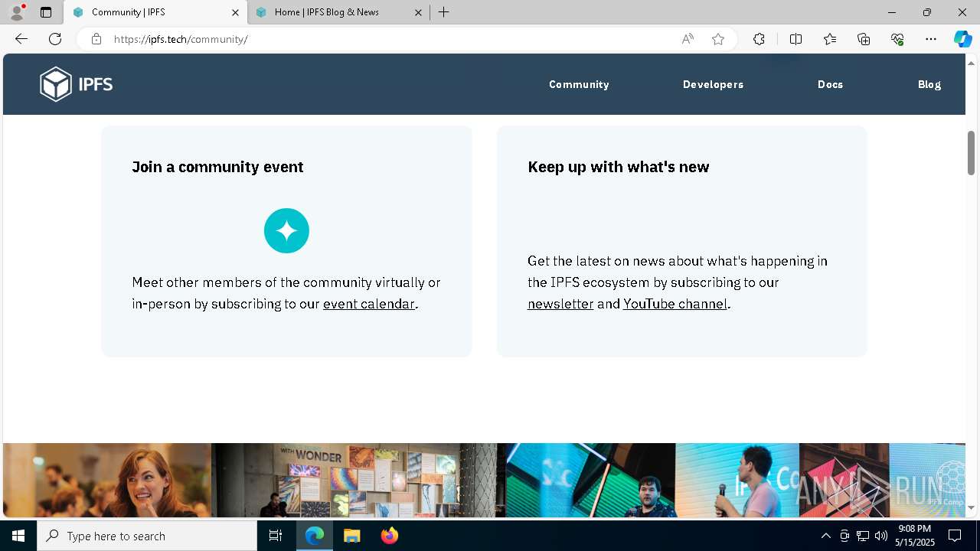Open Collections icon
Viewport: 980px width, 551px height.
(864, 39)
